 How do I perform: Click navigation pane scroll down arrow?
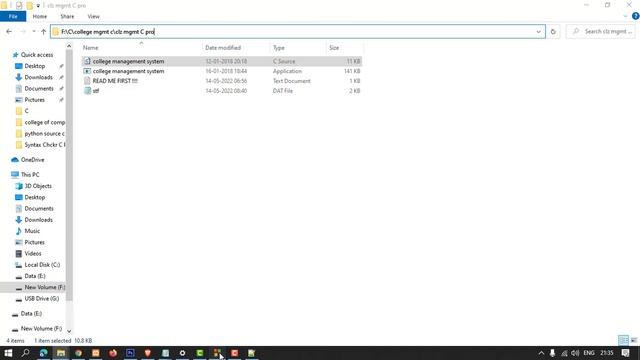[69, 331]
